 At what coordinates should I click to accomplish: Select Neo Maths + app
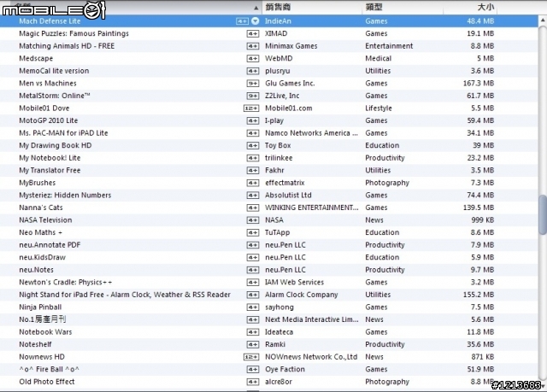click(x=40, y=232)
